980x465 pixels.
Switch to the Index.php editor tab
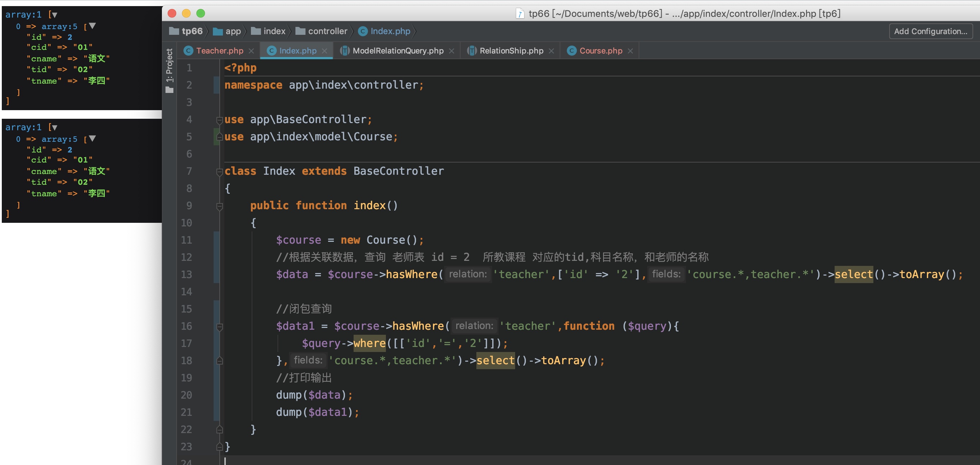pos(298,51)
